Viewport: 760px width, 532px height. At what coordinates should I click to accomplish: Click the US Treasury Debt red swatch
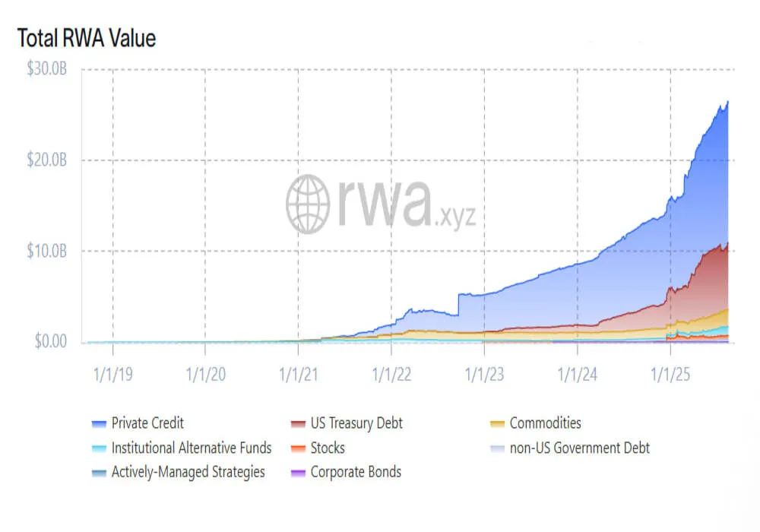[298, 424]
